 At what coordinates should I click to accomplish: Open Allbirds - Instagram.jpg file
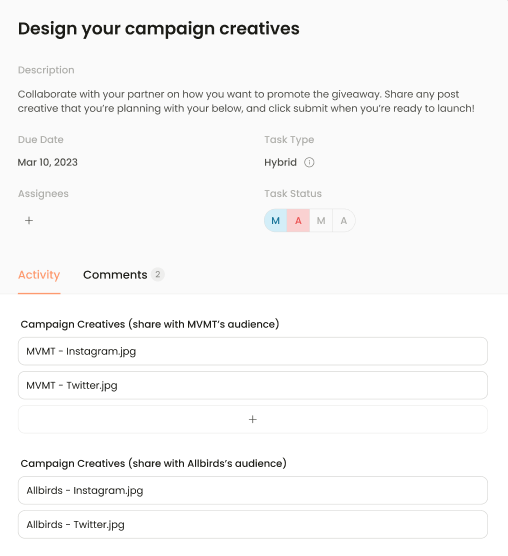point(253,490)
